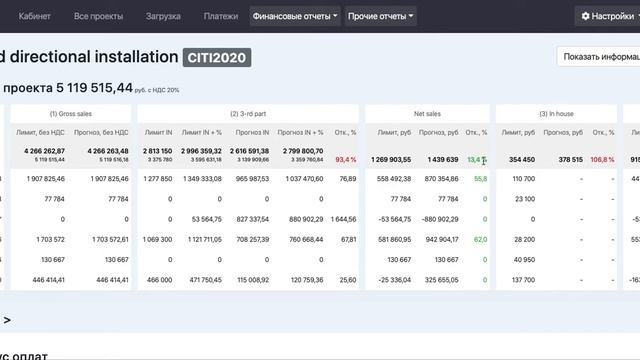Screen dimensions: 640x360
Task: Click red 93,4 % deviation value
Action: (346, 160)
